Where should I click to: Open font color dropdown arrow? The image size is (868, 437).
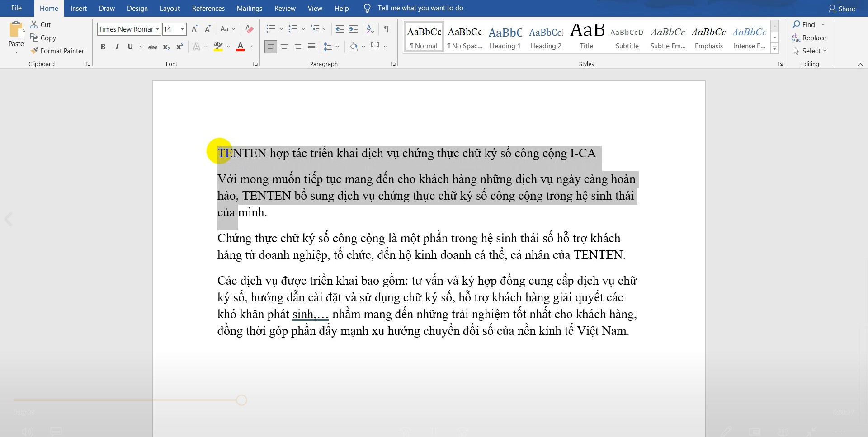pos(251,47)
